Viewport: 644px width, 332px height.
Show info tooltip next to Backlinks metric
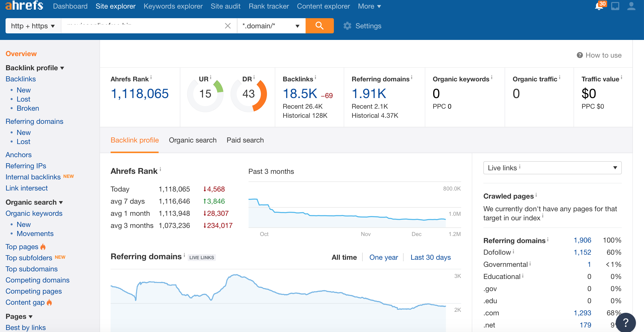pyautogui.click(x=315, y=77)
